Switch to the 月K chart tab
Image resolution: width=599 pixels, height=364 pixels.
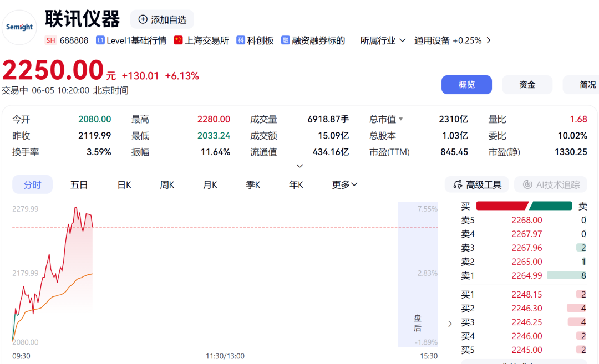(210, 184)
